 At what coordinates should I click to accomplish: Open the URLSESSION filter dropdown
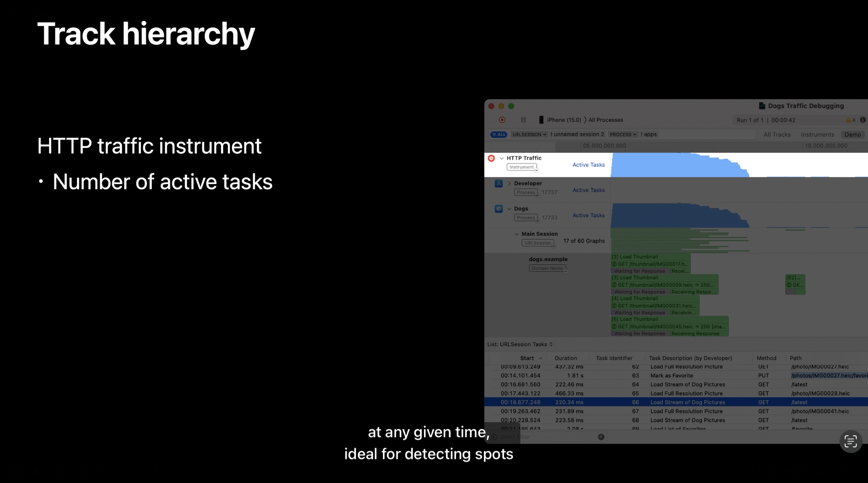tap(529, 134)
